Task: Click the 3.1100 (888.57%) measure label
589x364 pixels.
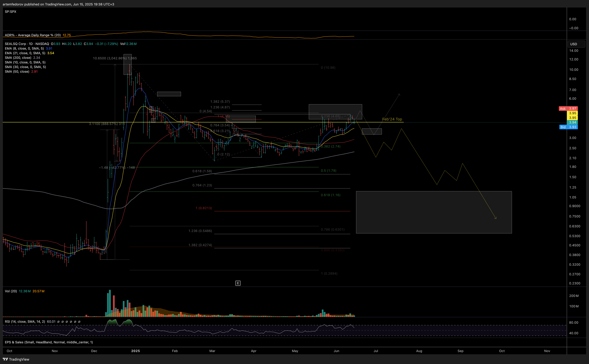Action: 107,124
